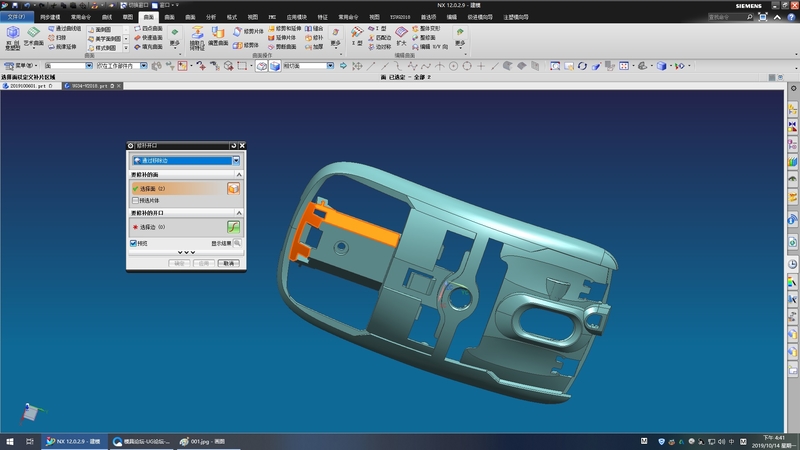This screenshot has width=800, height=450.
Task: Click the undo icon in quick access toolbar
Action: pos(27,5)
